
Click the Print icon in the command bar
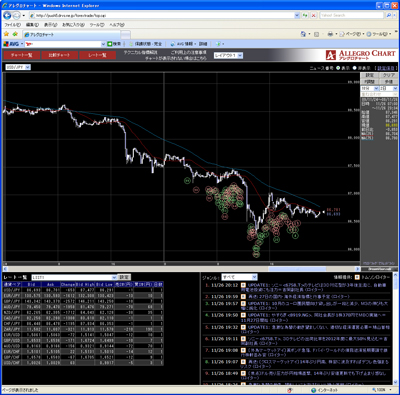tap(330, 34)
